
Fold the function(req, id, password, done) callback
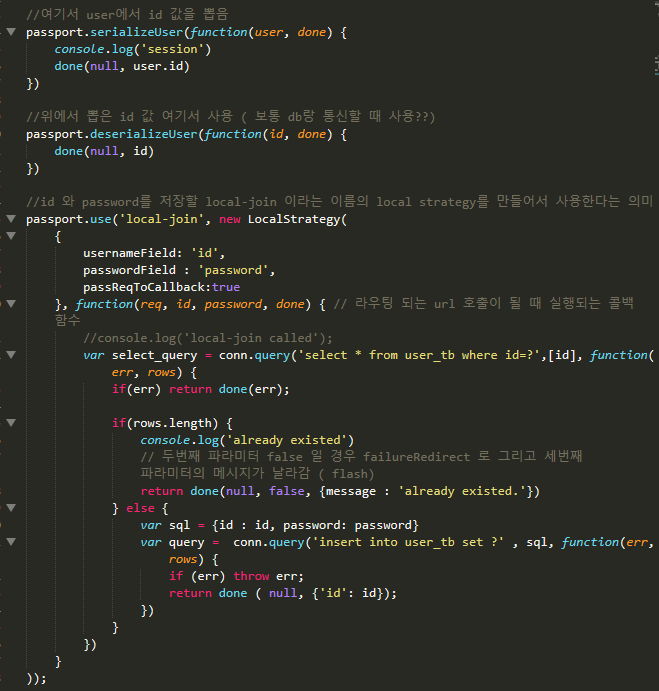pyautogui.click(x=11, y=304)
